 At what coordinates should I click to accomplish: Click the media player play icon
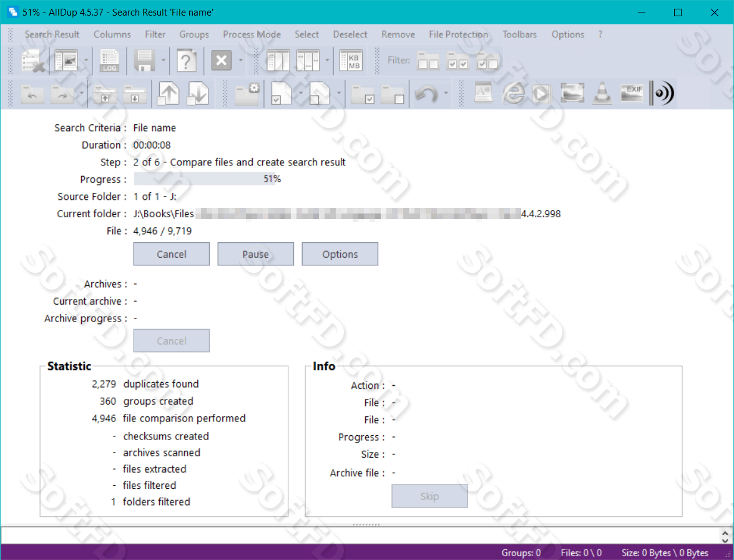click(x=542, y=94)
